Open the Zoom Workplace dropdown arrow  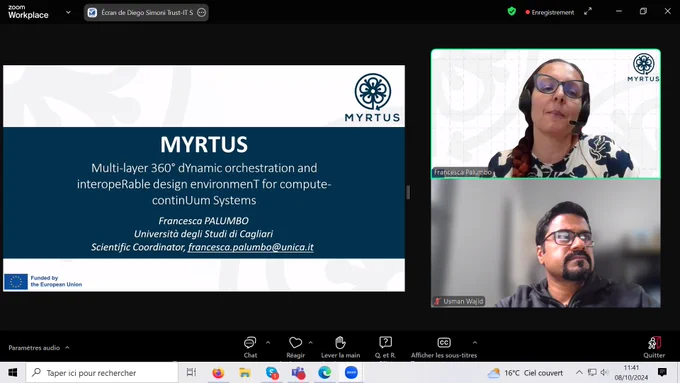pyautogui.click(x=68, y=12)
